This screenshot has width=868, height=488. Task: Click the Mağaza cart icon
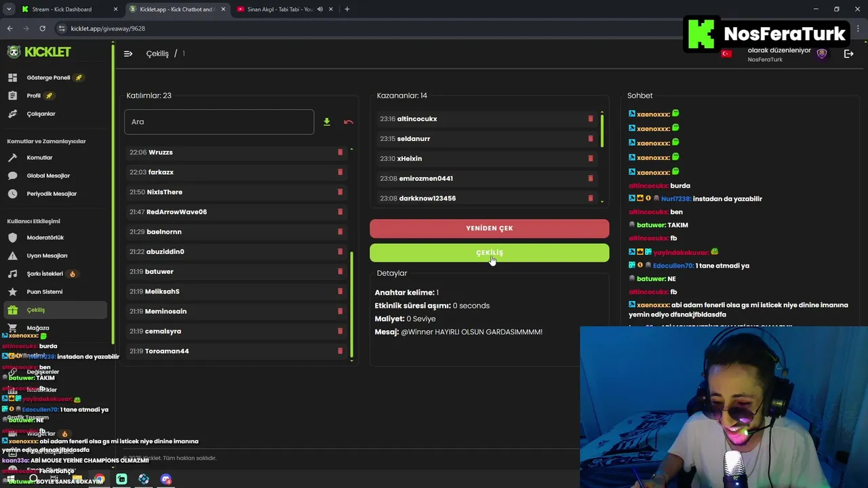(x=12, y=328)
